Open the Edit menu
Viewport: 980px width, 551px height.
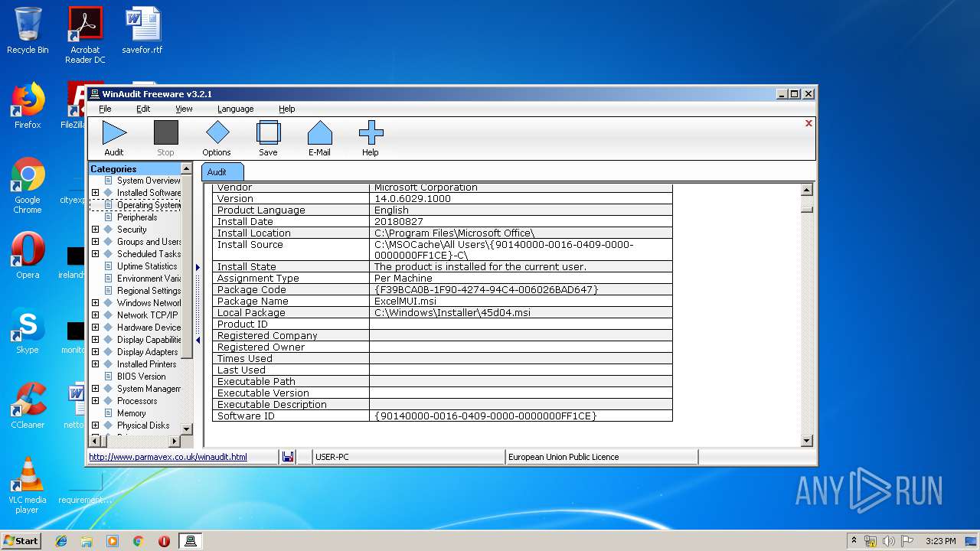[x=143, y=109]
